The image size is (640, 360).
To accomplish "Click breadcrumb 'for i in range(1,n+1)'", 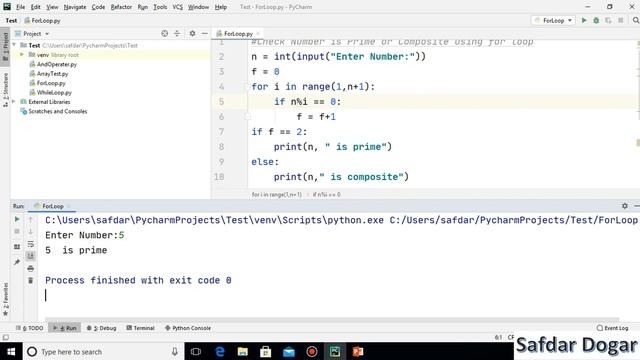I will [x=276, y=195].
